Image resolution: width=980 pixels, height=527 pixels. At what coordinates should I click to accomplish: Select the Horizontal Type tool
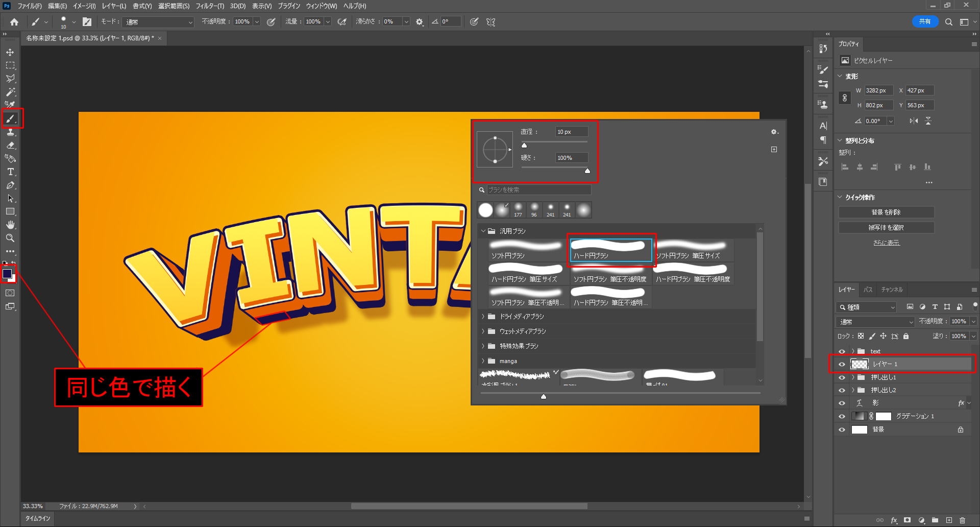(10, 172)
